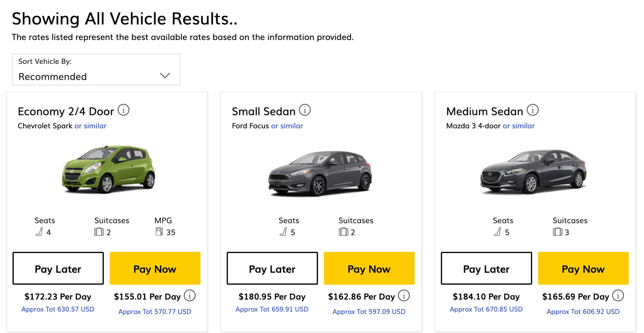The image size is (644, 333).
Task: Open the Sort Vehicle By dropdown
Action: [96, 70]
